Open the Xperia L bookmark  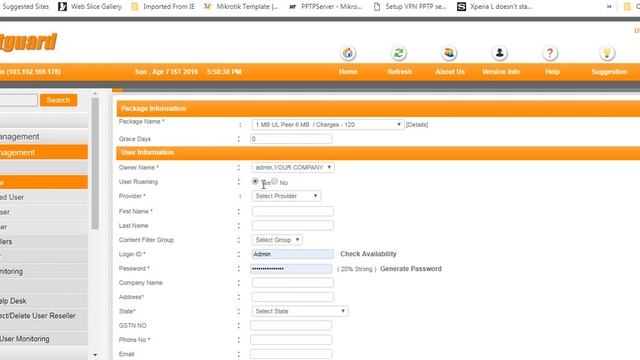click(x=494, y=7)
